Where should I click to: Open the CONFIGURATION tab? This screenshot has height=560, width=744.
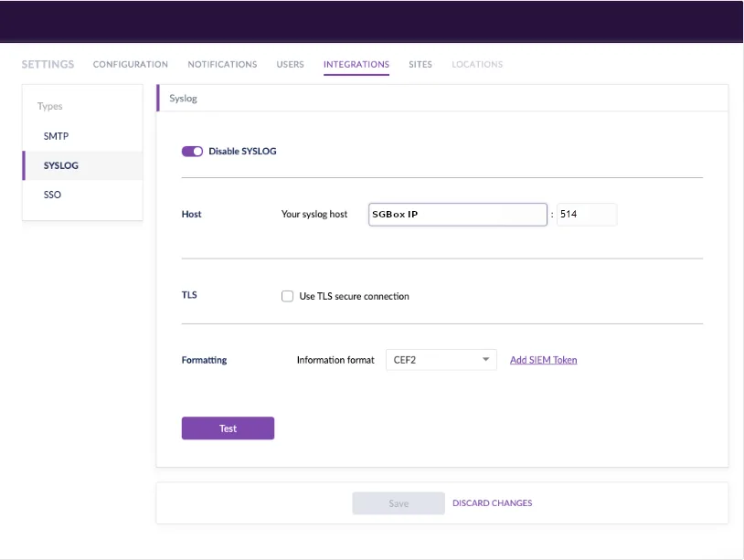[x=131, y=64]
